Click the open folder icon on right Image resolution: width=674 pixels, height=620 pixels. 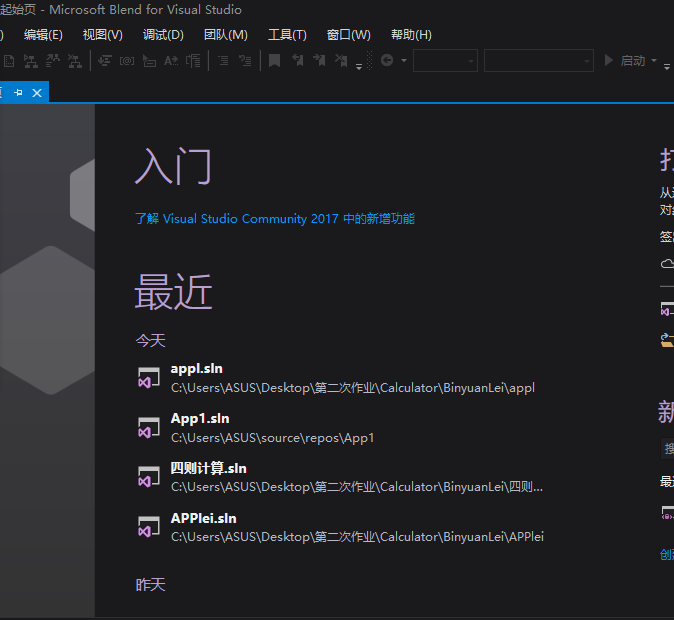pyautogui.click(x=668, y=340)
